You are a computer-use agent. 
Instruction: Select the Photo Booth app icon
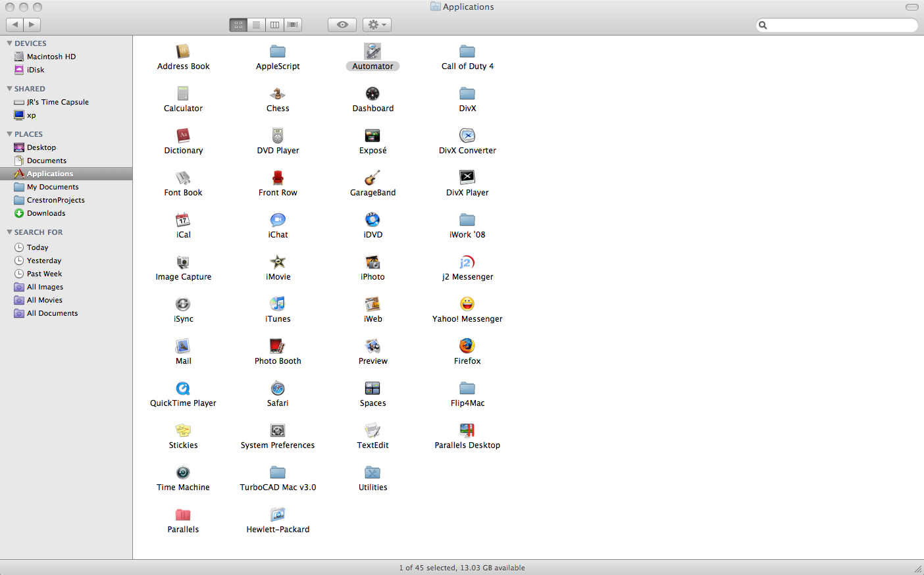pos(278,346)
